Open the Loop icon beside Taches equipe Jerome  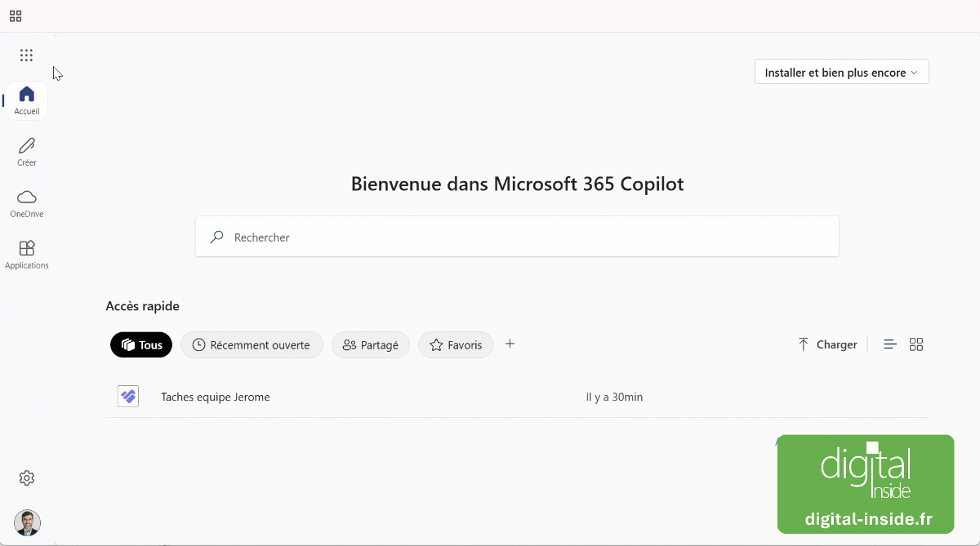pos(128,396)
